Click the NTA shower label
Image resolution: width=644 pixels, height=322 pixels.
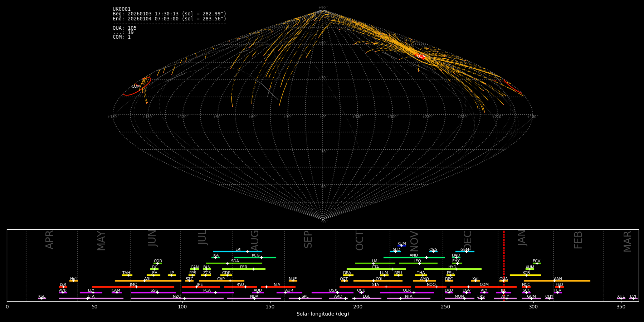point(409,297)
